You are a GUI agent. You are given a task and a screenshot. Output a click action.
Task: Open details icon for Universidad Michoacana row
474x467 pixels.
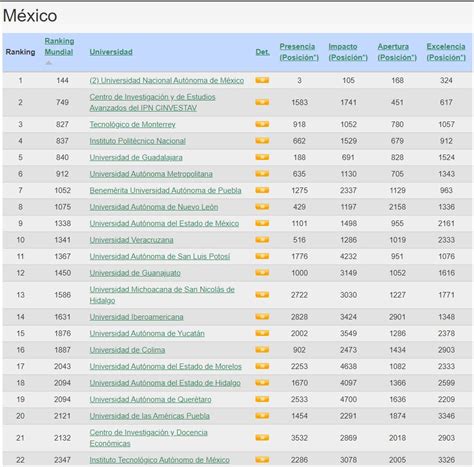262,295
